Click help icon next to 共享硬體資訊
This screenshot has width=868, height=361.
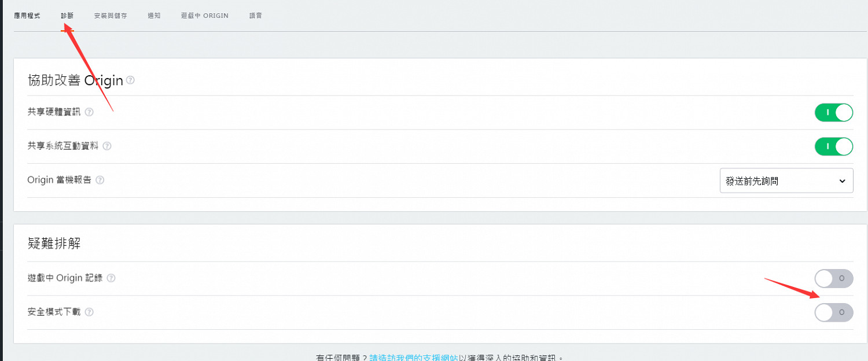[x=90, y=112]
